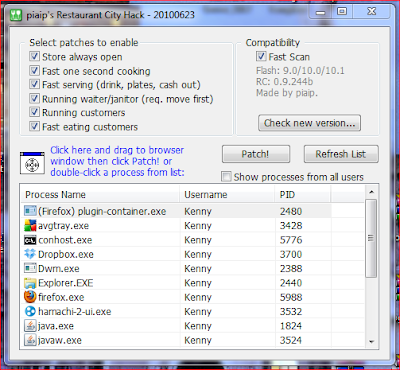Sort by Process Name column header

point(100,195)
